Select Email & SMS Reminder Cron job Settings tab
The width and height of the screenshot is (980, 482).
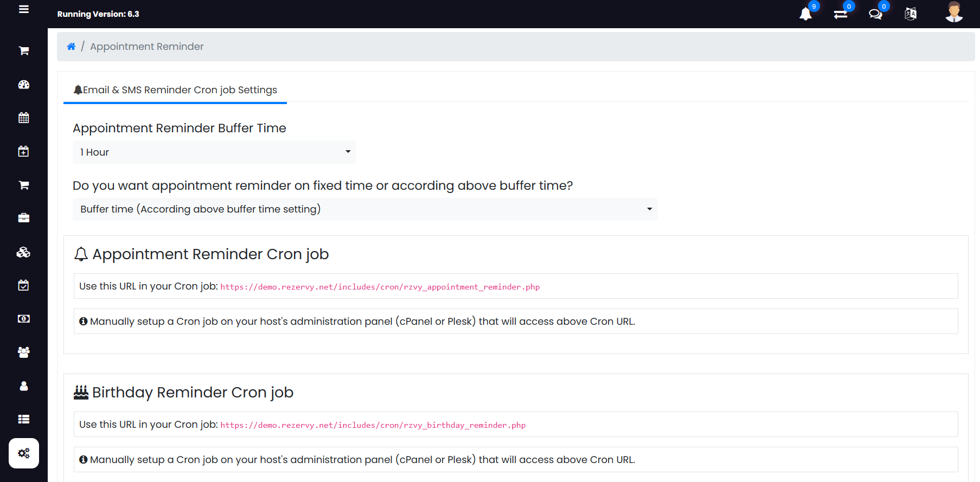tap(175, 90)
